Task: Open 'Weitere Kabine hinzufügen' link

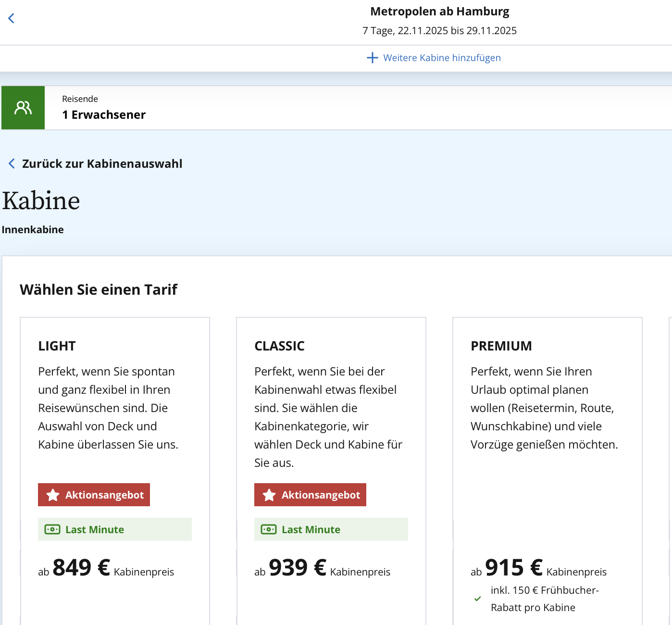Action: (442, 58)
